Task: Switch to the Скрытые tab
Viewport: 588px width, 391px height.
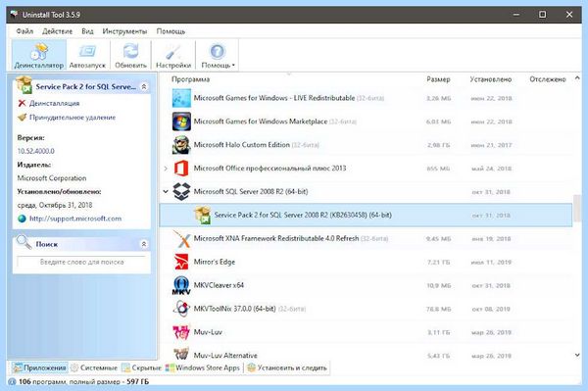Action: [141, 367]
